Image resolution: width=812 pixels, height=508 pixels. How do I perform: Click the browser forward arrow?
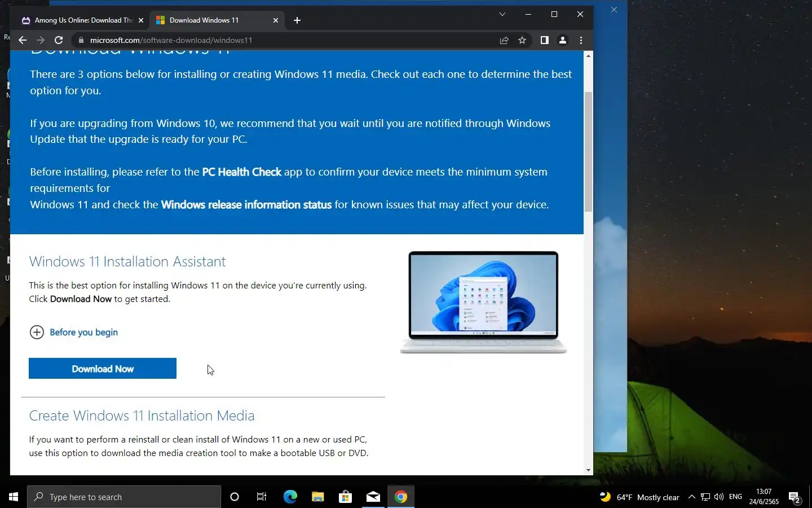[x=41, y=40]
